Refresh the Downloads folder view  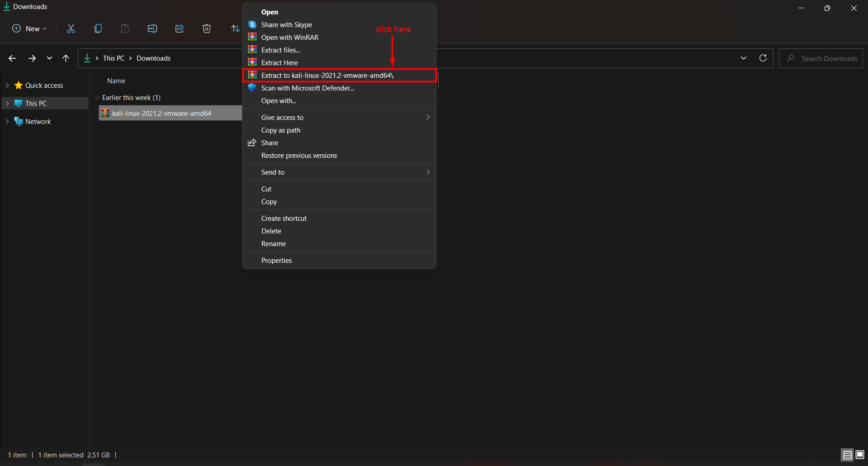(763, 58)
